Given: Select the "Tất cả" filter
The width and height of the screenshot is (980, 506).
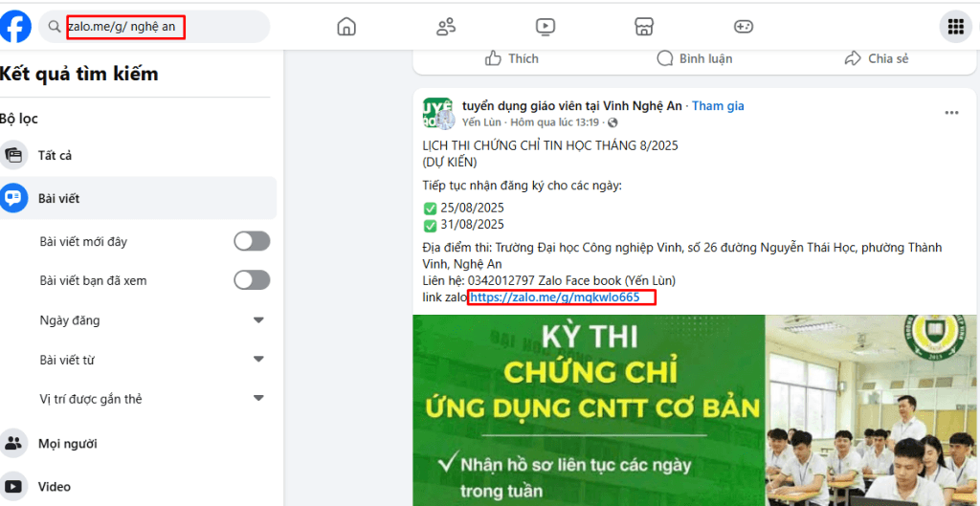Looking at the screenshot, I should click(55, 155).
